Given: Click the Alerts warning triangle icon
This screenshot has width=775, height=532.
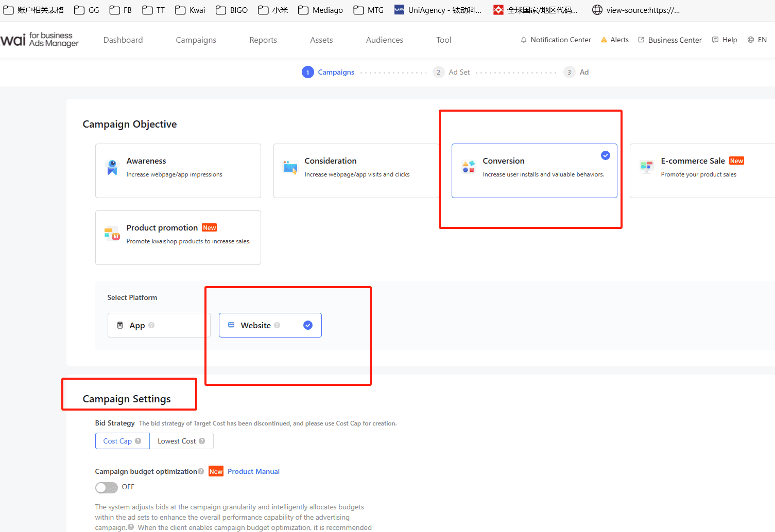Looking at the screenshot, I should point(604,40).
